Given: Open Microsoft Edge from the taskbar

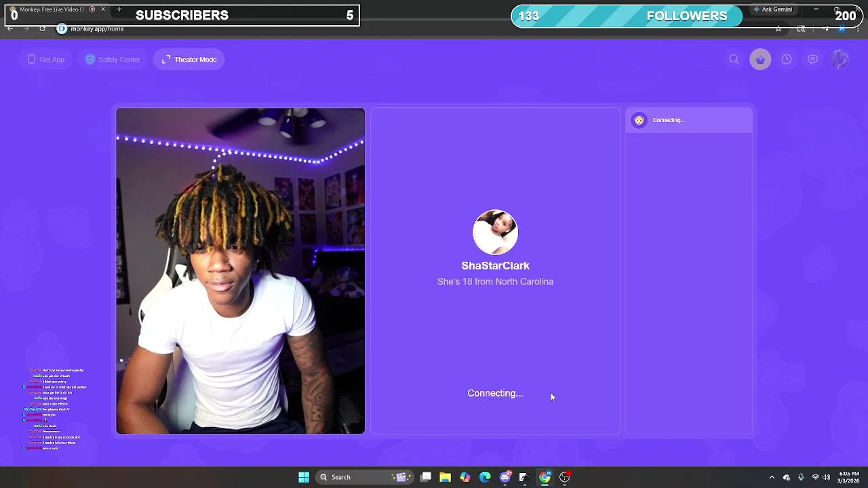Looking at the screenshot, I should click(485, 477).
